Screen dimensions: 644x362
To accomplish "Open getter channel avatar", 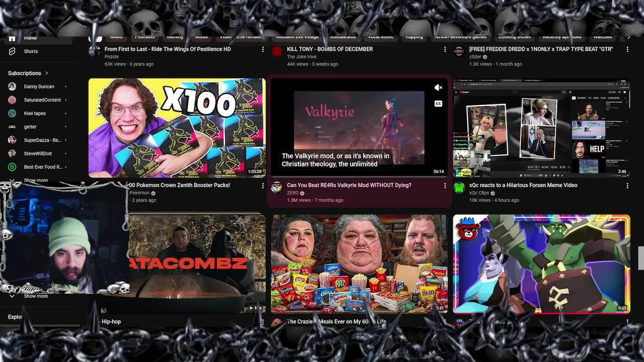I will coord(12,127).
